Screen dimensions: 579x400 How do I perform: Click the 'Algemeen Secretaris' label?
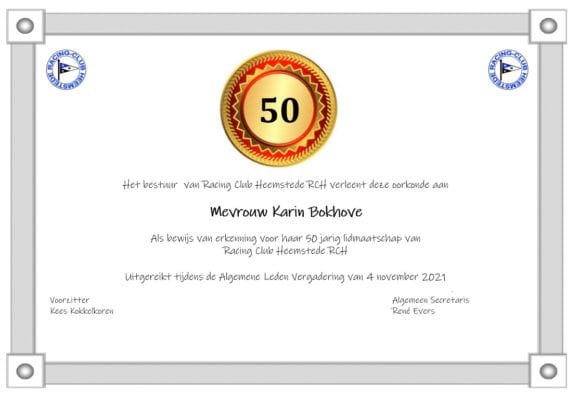click(x=431, y=300)
